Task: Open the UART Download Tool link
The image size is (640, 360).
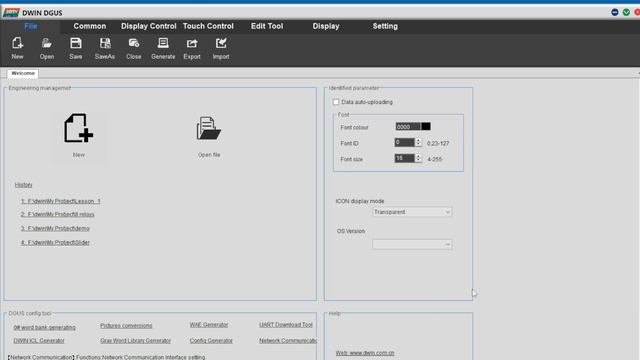Action: click(x=286, y=325)
